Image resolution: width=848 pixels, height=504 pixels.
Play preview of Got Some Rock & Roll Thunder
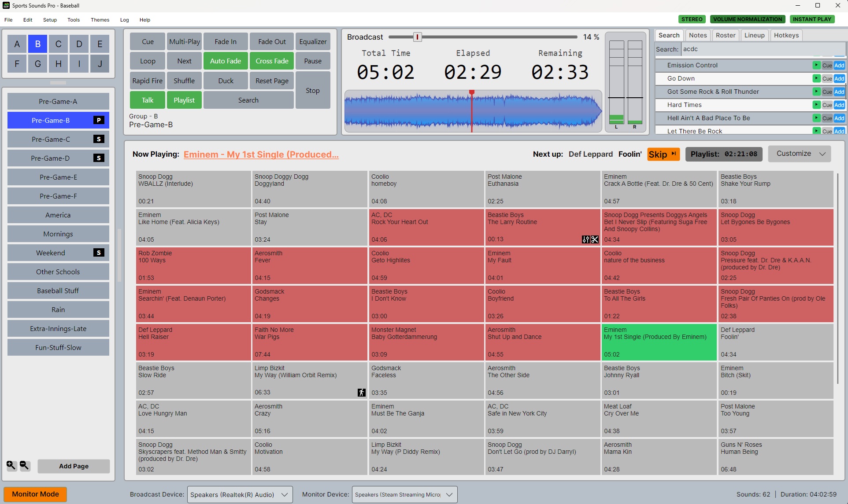[816, 92]
